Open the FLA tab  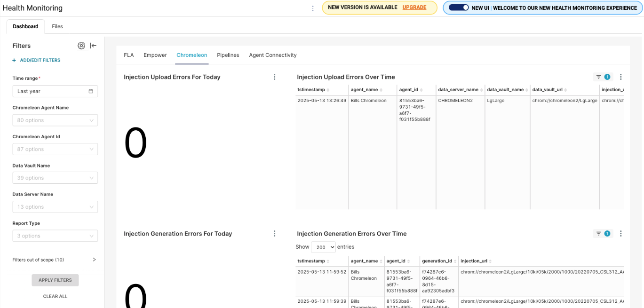coord(129,55)
